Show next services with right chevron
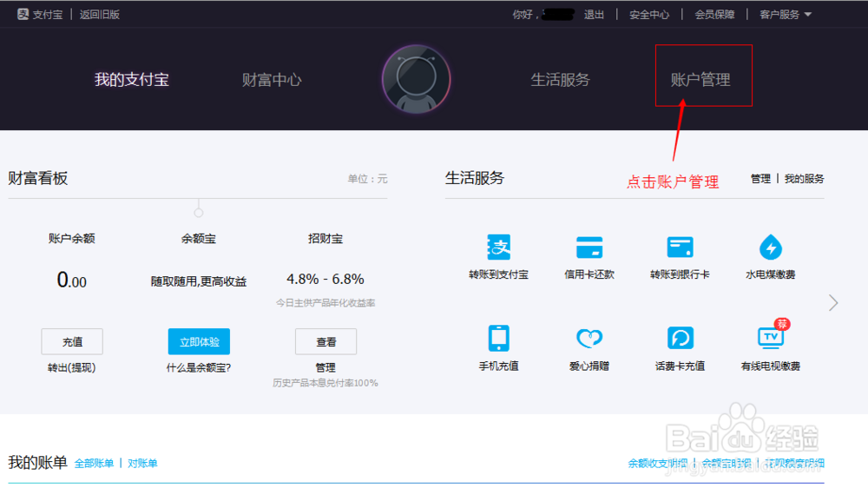 (x=833, y=302)
